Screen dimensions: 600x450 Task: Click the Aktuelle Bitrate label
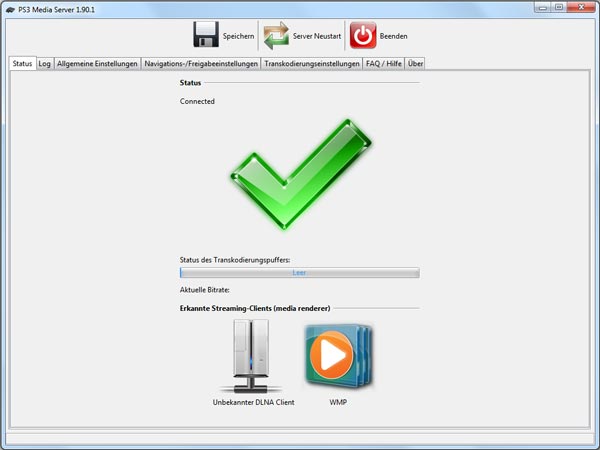click(x=205, y=290)
